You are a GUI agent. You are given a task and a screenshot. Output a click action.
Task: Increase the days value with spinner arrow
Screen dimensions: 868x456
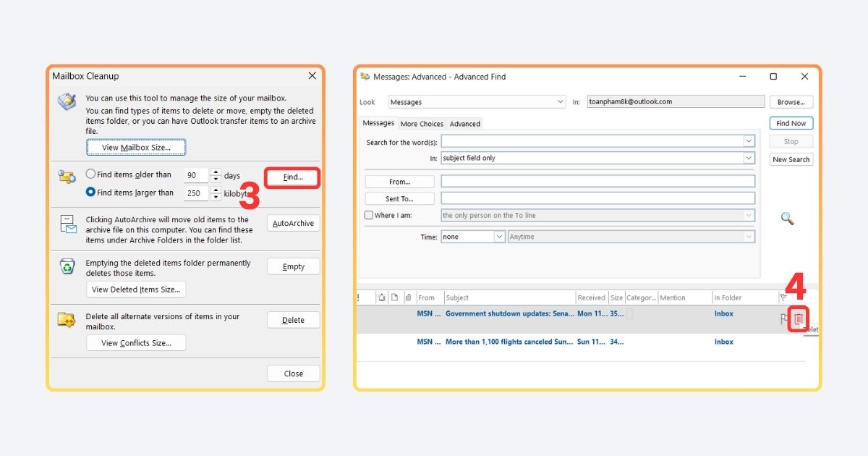216,171
